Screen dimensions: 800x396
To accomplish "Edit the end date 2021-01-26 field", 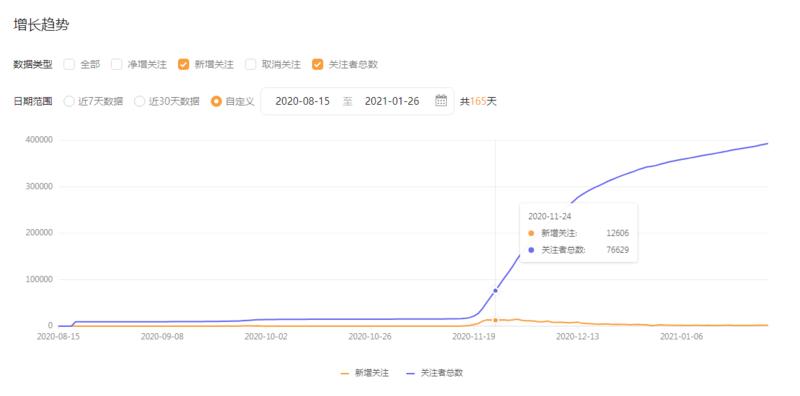I will click(392, 101).
